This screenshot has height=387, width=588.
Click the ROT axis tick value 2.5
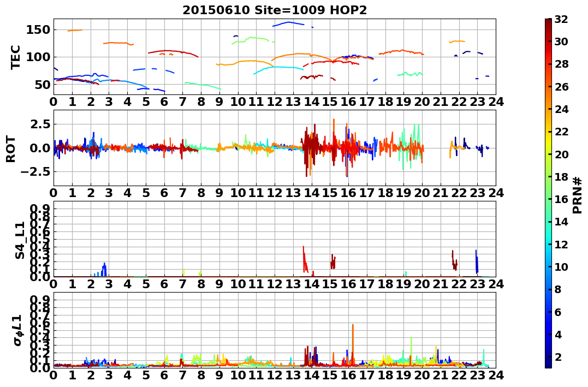pos(40,124)
